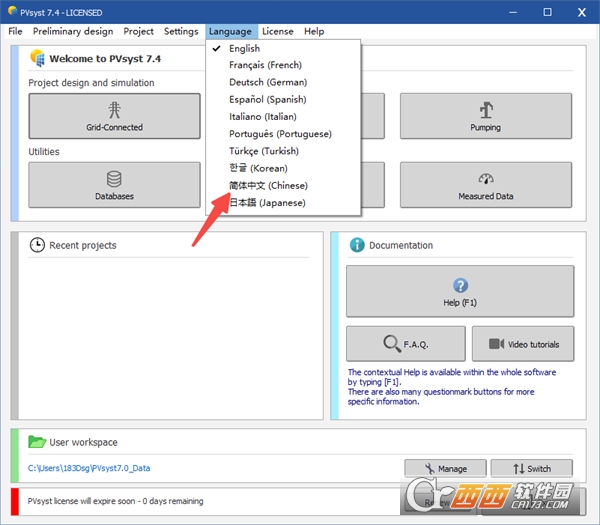Click the 'Utilities' label
This screenshot has width=600, height=525.
point(44,152)
